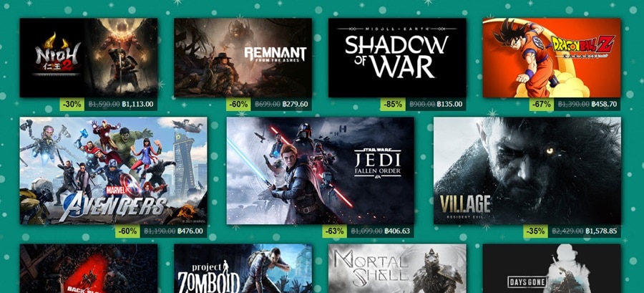Open Marvel's Avengers game banner
Image resolution: width=644 pixels, height=293 pixels.
pyautogui.click(x=113, y=170)
